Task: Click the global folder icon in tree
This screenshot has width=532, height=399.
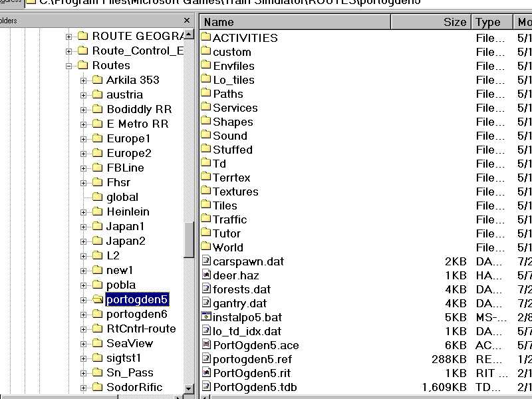Action: [97, 197]
